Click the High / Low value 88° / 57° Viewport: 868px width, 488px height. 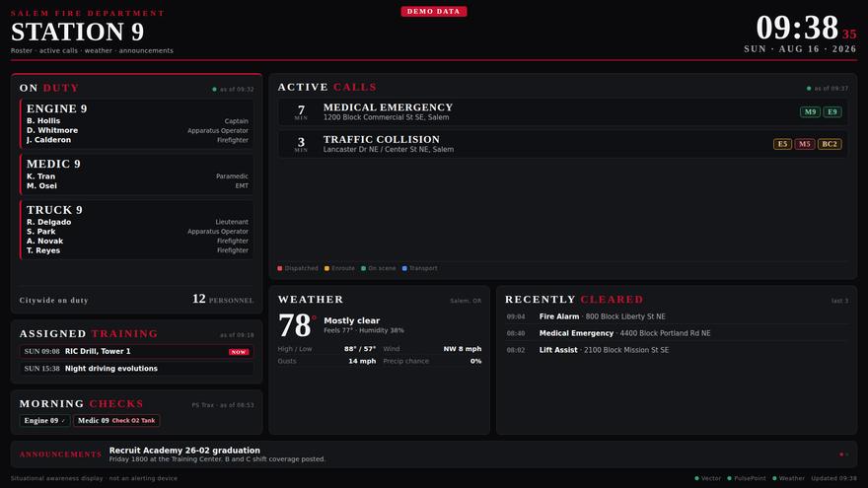click(360, 349)
